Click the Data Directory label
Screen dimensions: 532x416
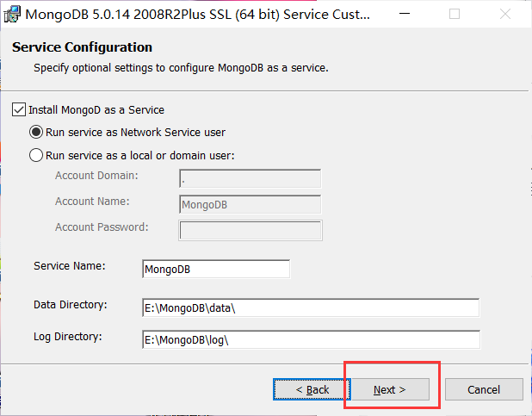click(x=70, y=305)
